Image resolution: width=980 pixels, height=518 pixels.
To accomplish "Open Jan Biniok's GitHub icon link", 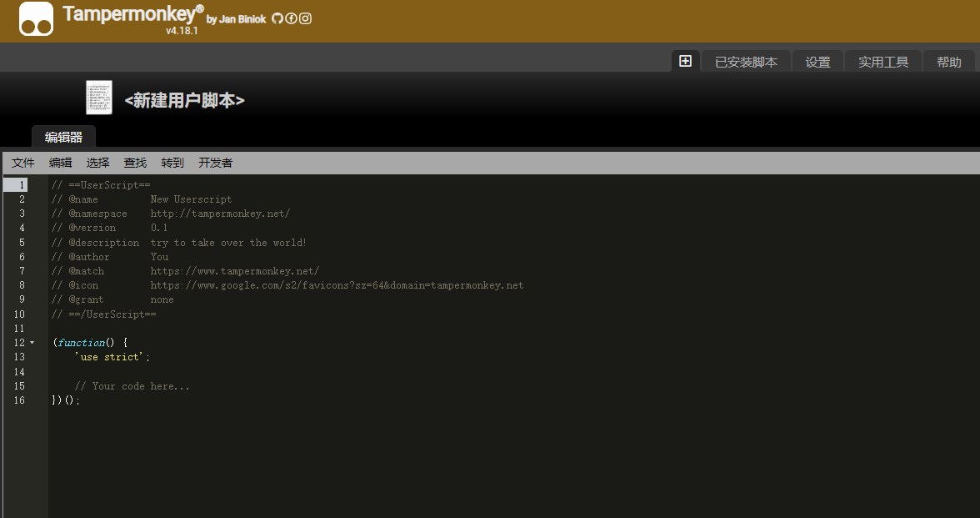I will [x=277, y=18].
